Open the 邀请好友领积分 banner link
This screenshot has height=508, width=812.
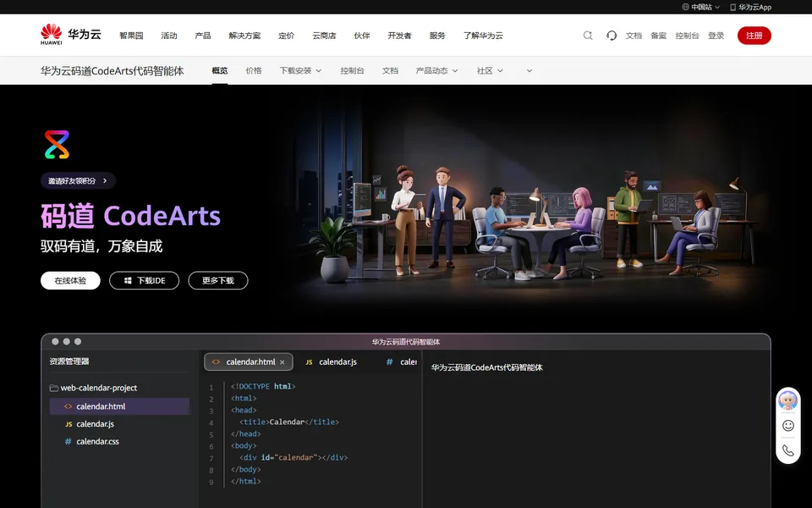tap(78, 180)
